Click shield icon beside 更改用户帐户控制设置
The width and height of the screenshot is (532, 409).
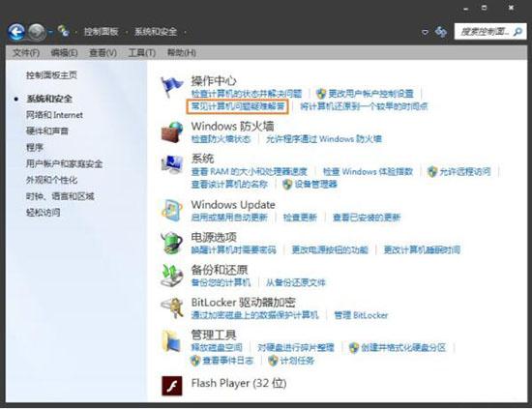(x=320, y=94)
